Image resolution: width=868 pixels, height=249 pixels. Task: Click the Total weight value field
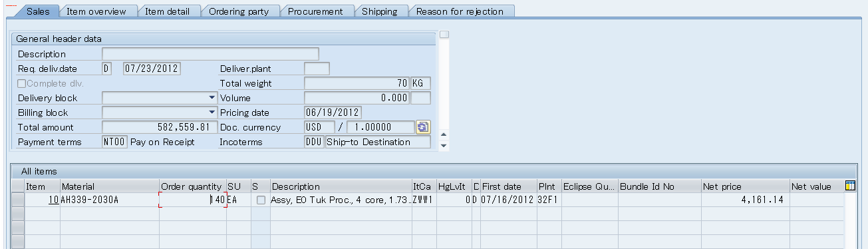click(357, 83)
